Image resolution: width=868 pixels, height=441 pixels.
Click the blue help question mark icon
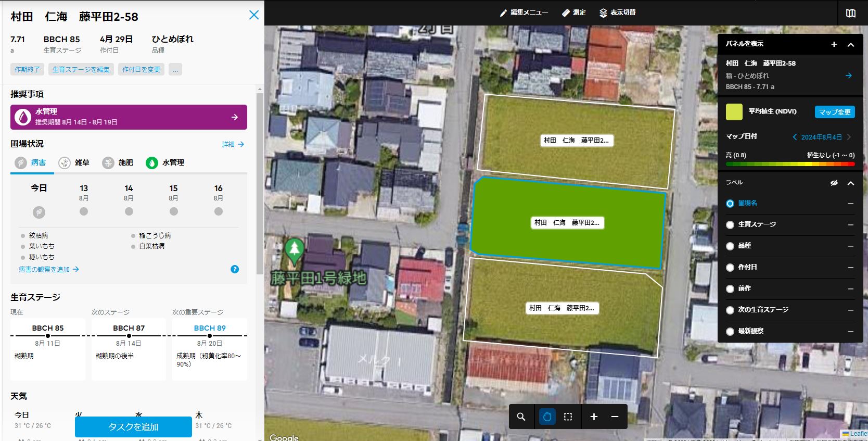click(235, 269)
